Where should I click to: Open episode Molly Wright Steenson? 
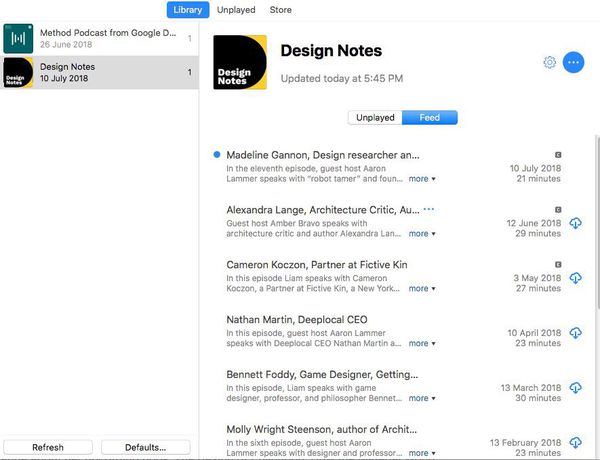point(321,429)
